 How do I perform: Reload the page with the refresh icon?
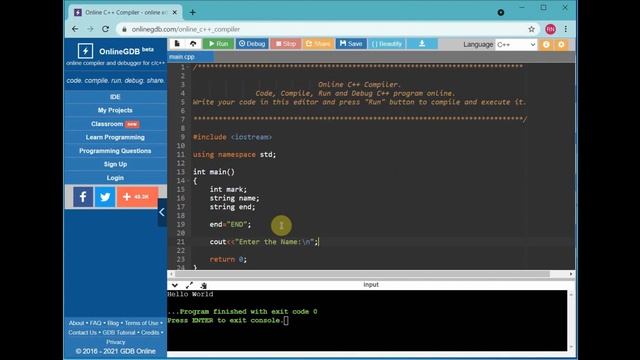click(105, 29)
